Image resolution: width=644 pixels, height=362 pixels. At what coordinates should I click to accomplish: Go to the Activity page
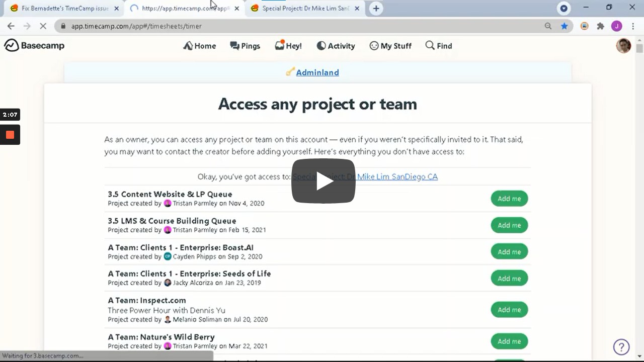pos(336,46)
